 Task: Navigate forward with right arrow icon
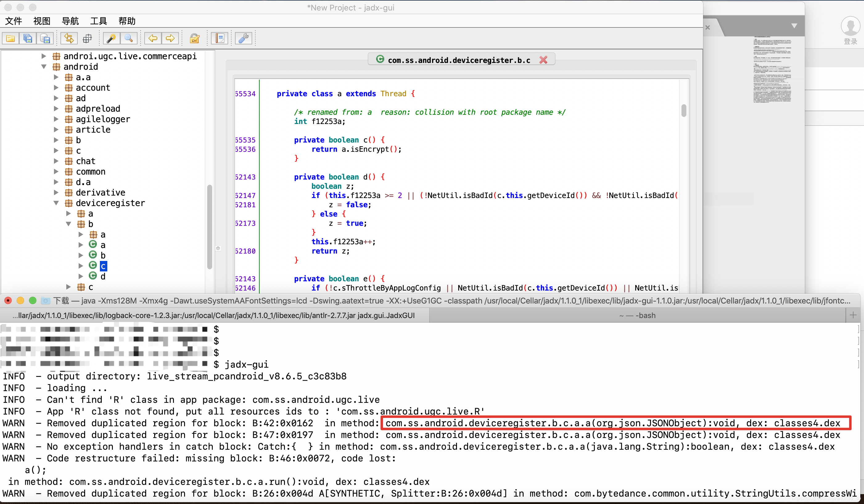click(x=170, y=38)
